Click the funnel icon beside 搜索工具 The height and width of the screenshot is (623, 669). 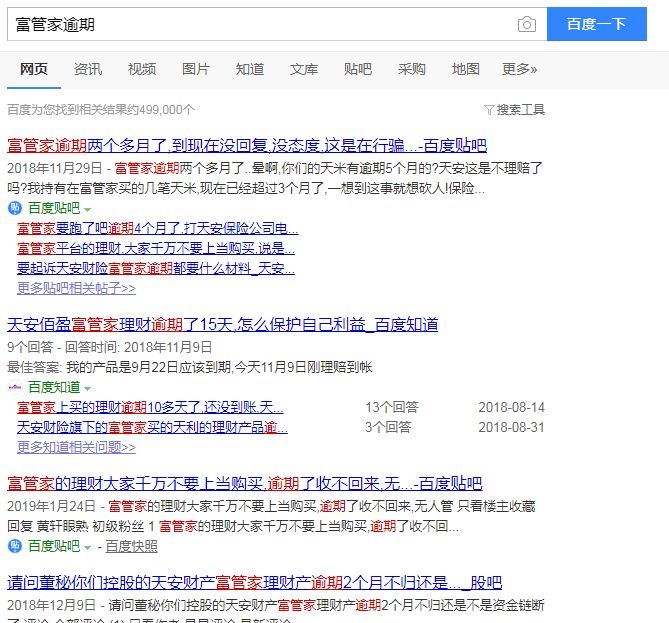click(x=489, y=110)
